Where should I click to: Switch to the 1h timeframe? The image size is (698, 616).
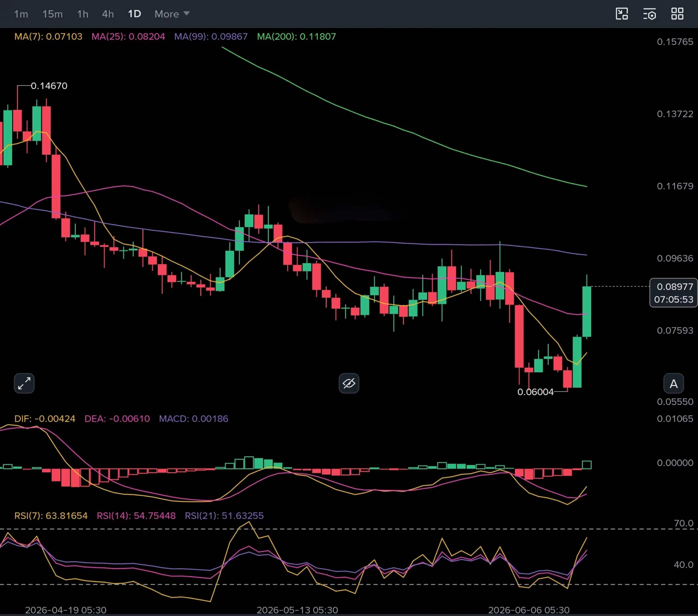coord(83,14)
